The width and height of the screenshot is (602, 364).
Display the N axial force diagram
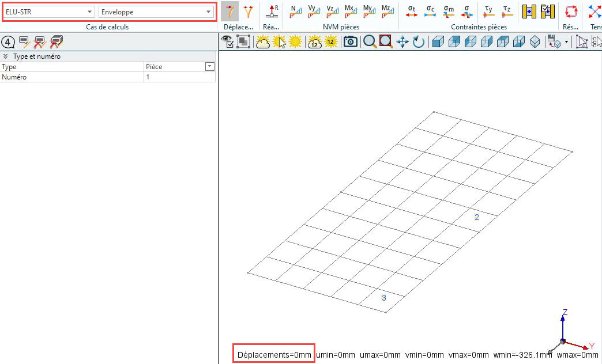point(296,12)
